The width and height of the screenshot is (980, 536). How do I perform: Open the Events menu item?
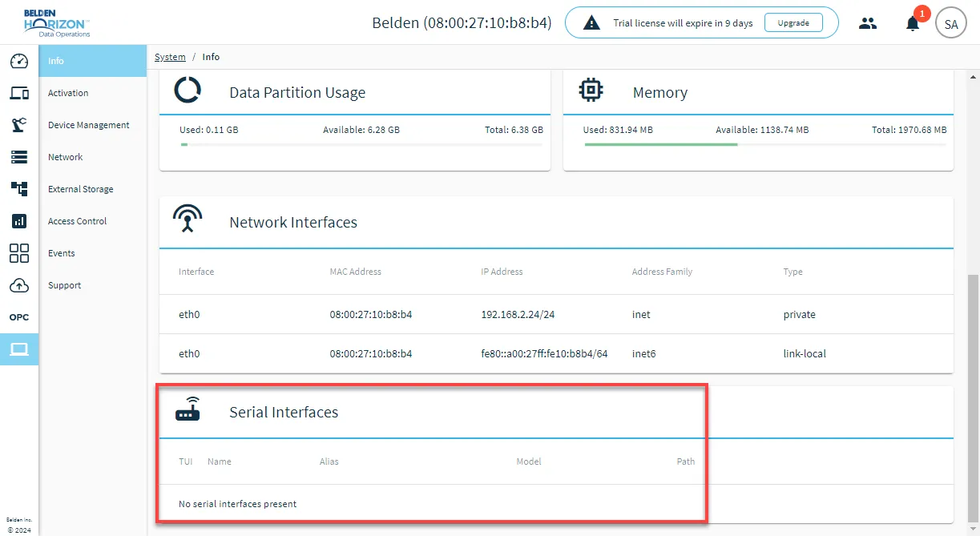[93, 253]
